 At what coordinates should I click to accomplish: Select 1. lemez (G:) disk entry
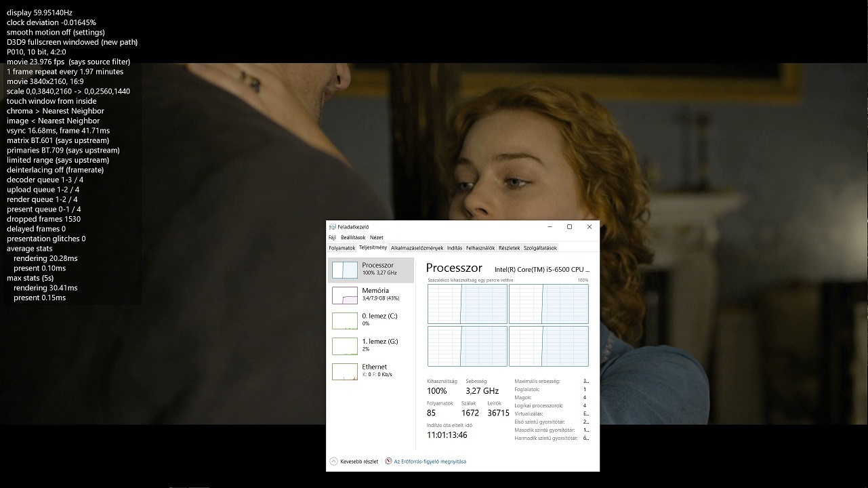(x=371, y=346)
